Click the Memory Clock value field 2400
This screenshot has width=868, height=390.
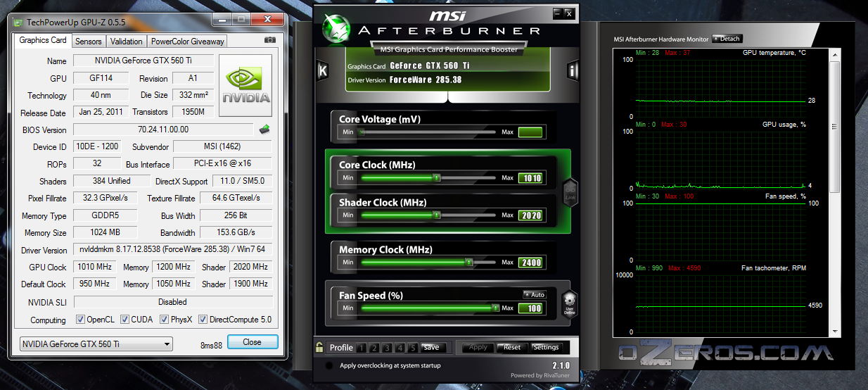(530, 262)
